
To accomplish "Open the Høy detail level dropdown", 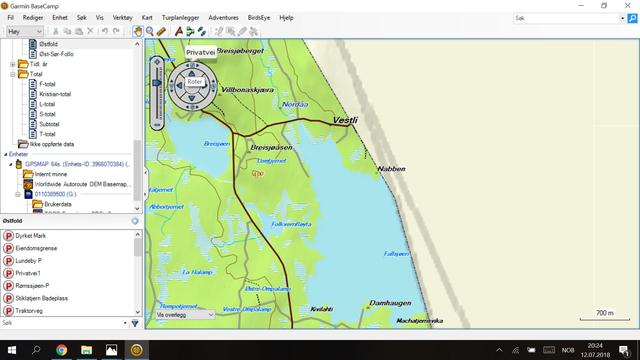I will click(25, 31).
